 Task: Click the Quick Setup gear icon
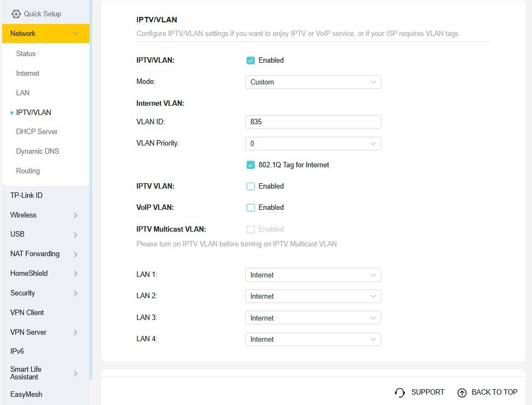tap(16, 14)
